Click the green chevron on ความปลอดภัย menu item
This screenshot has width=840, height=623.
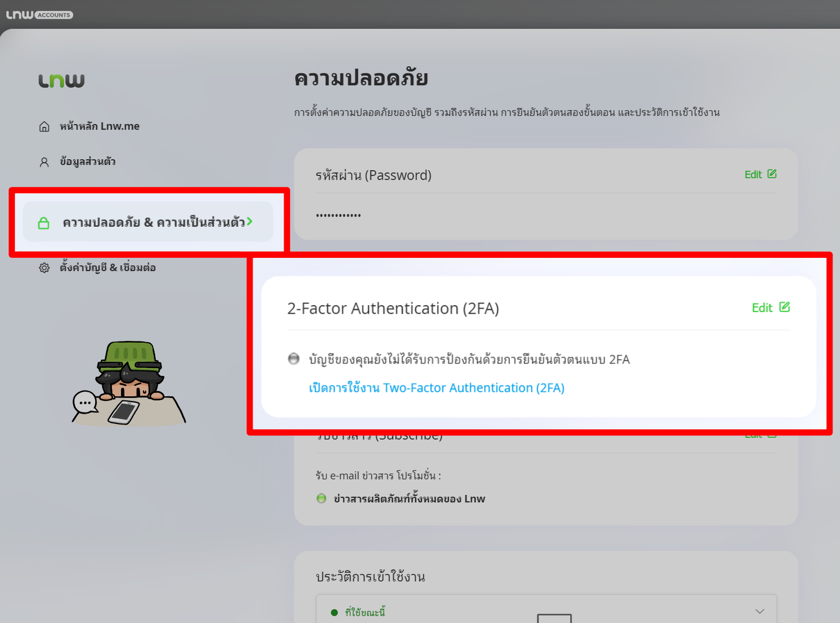(x=250, y=222)
